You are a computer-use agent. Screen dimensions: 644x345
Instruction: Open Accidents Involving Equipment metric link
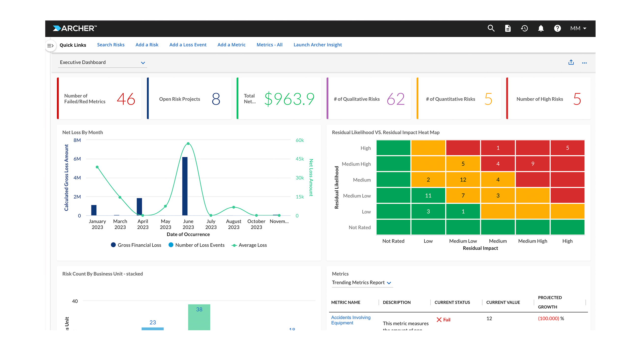351,320
